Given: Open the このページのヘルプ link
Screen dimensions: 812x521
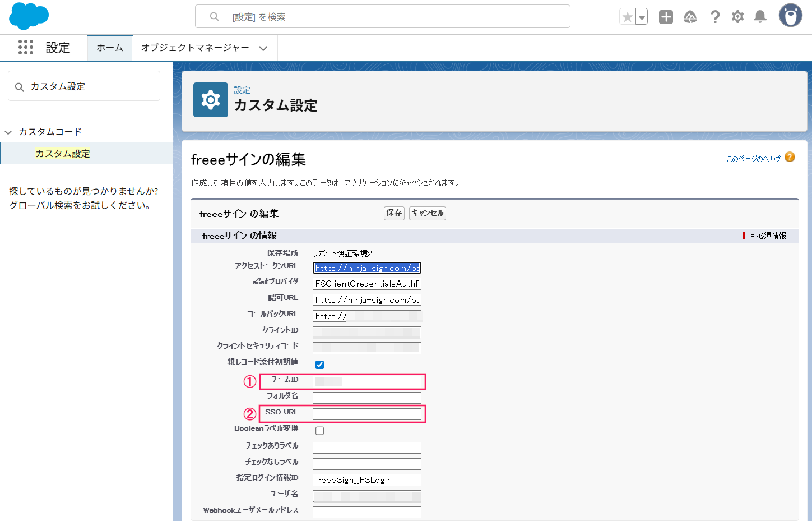Looking at the screenshot, I should click(x=753, y=159).
